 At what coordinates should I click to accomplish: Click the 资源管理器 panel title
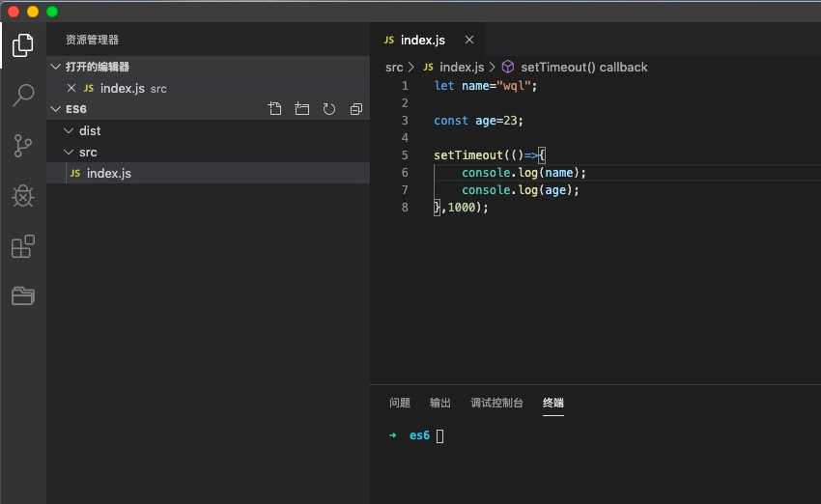point(92,40)
